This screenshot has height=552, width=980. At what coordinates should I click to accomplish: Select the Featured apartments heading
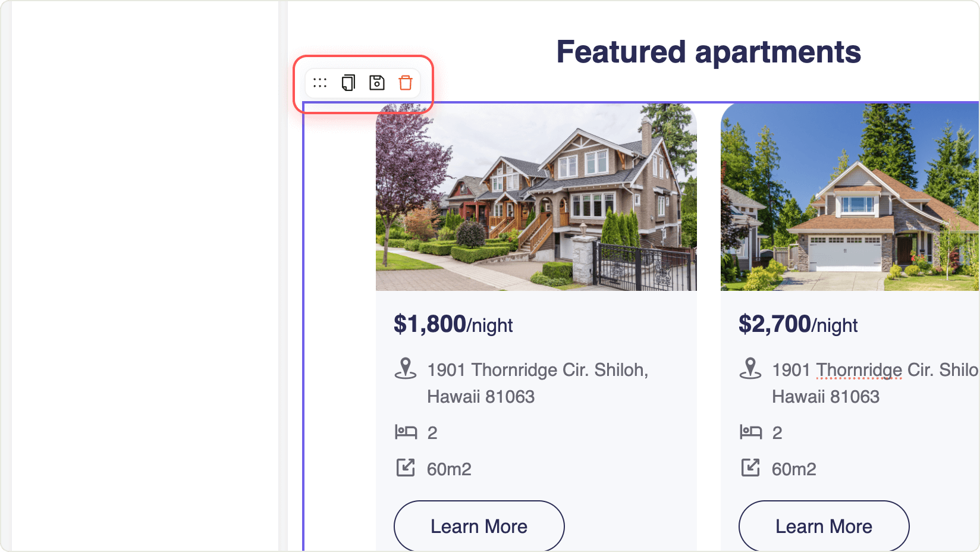tap(709, 52)
